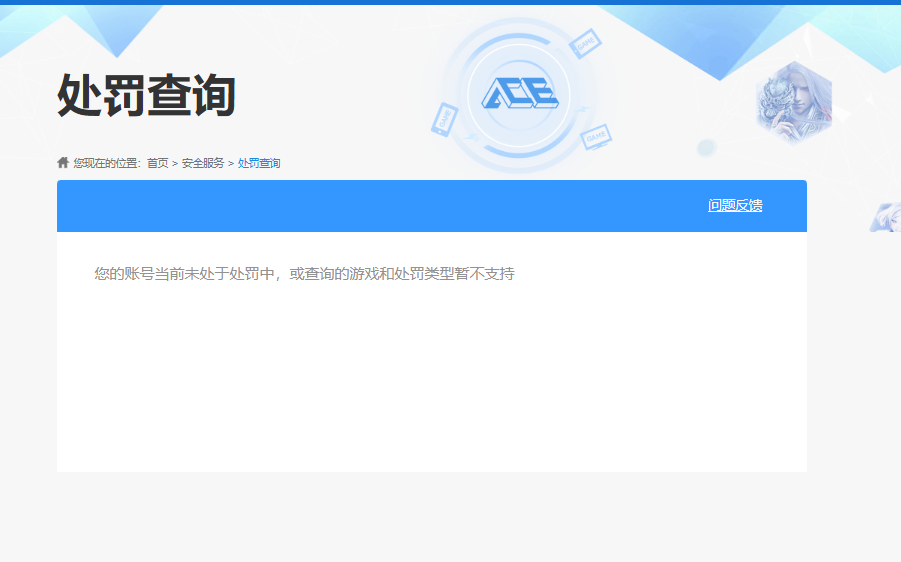Click the empty white result panel area
The width and height of the screenshot is (901, 562).
[431, 380]
